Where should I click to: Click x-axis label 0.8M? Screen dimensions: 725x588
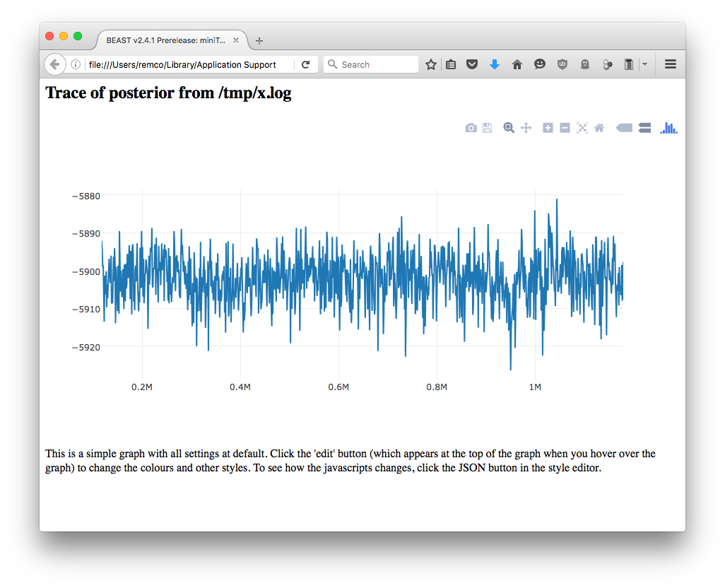[437, 387]
